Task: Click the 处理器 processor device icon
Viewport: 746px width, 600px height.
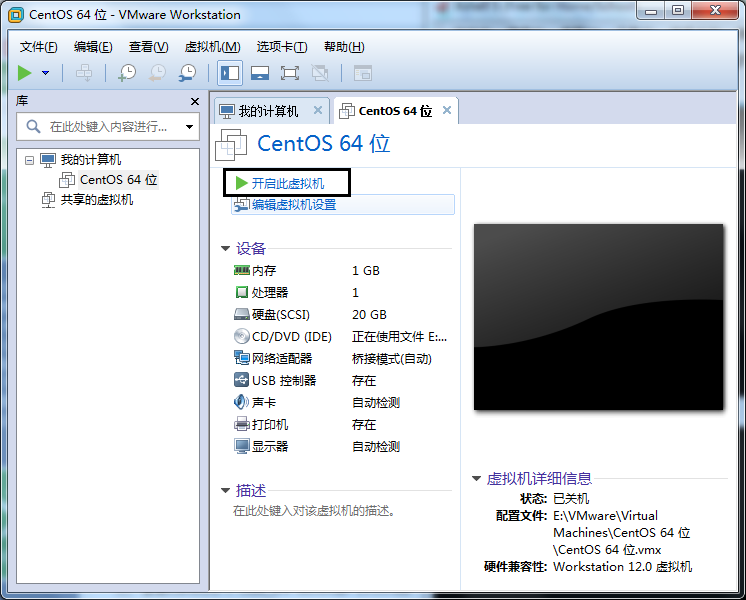Action: (242, 292)
